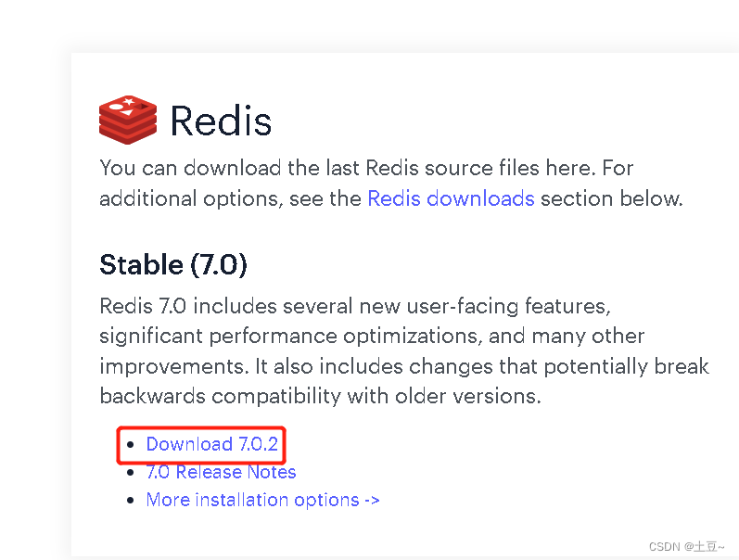Click the words 'section below.'

(x=612, y=198)
